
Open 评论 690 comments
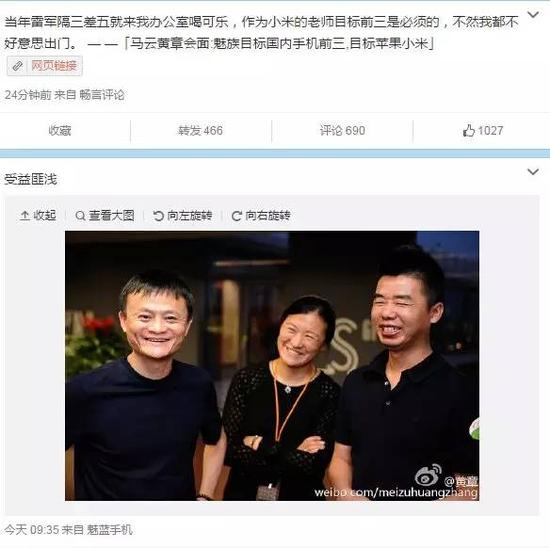[342, 131]
